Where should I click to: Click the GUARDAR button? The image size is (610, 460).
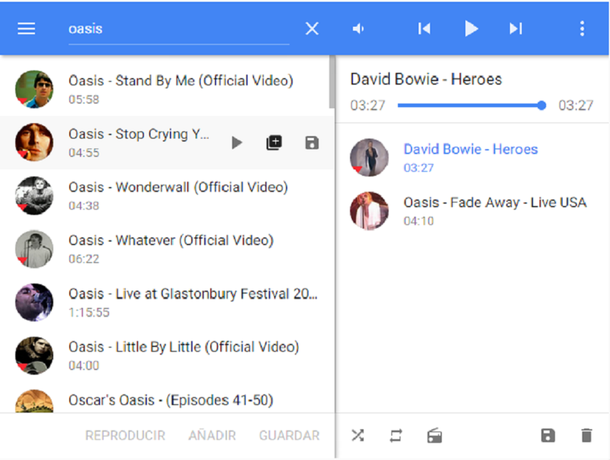click(x=289, y=435)
